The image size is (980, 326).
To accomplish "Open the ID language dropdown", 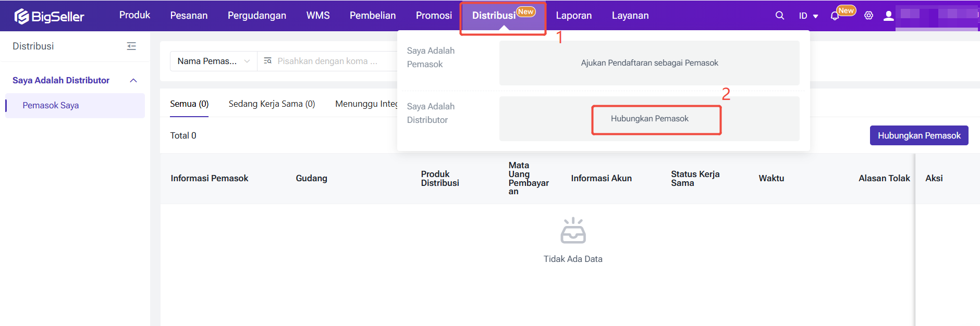I will click(808, 16).
